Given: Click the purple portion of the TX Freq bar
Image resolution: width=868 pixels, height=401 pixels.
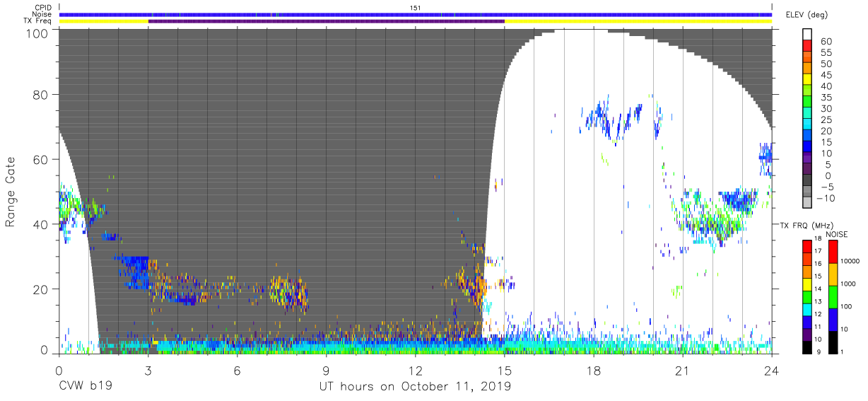Looking at the screenshot, I should point(327,21).
